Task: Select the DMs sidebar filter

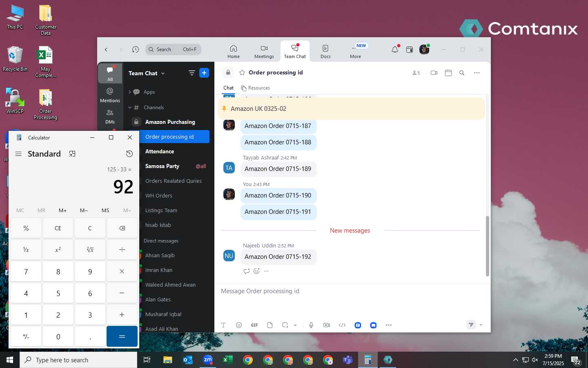Action: 110,116
